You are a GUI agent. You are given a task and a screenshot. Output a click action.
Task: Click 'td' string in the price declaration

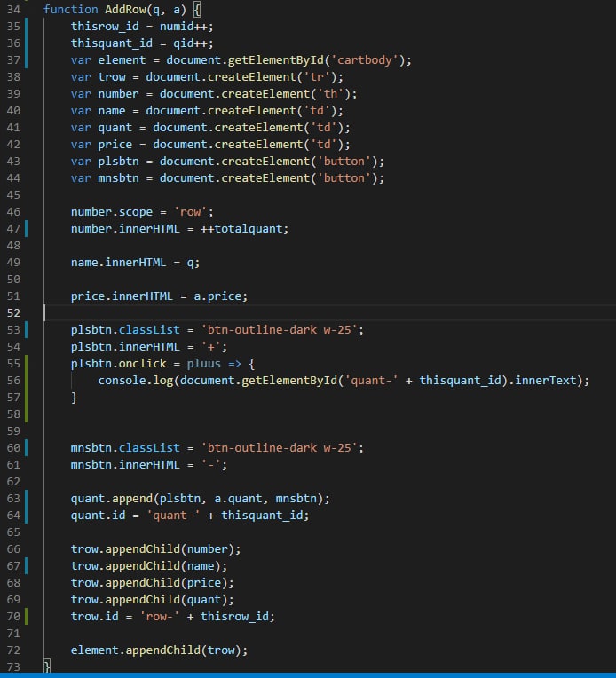click(x=324, y=145)
